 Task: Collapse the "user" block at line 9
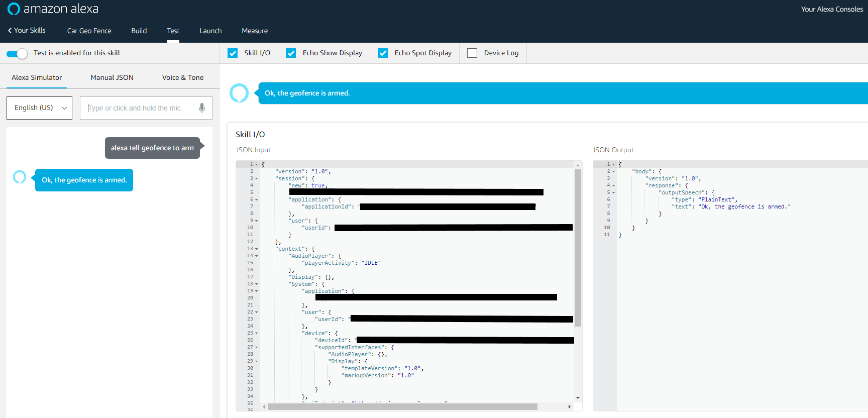[x=256, y=221]
